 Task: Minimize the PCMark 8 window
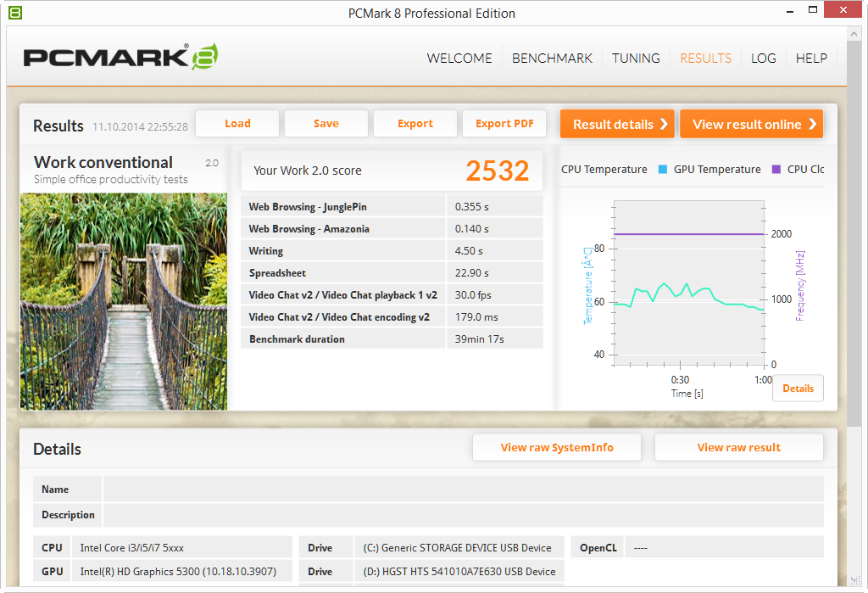[791, 10]
